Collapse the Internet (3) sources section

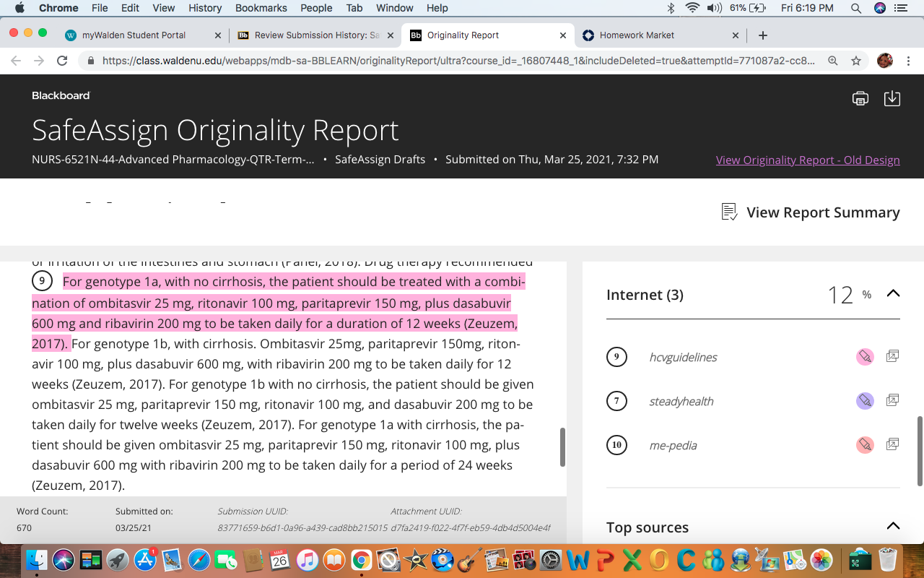[x=893, y=293]
